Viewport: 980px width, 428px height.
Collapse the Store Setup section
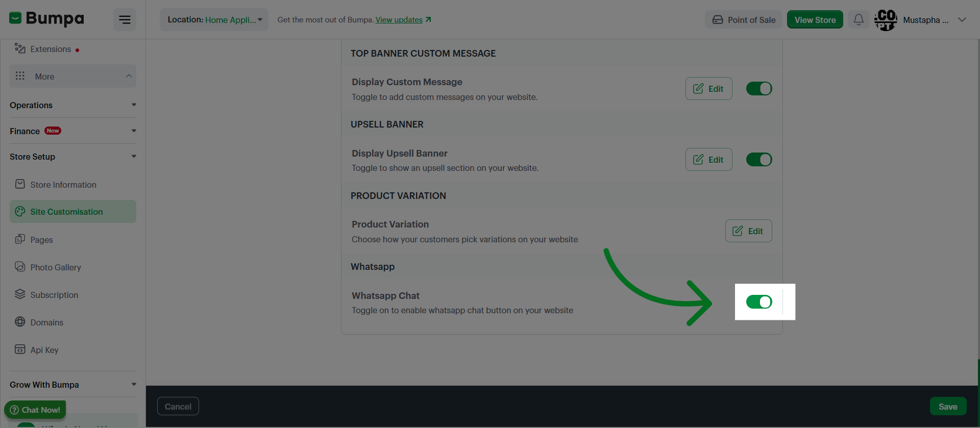(73, 157)
